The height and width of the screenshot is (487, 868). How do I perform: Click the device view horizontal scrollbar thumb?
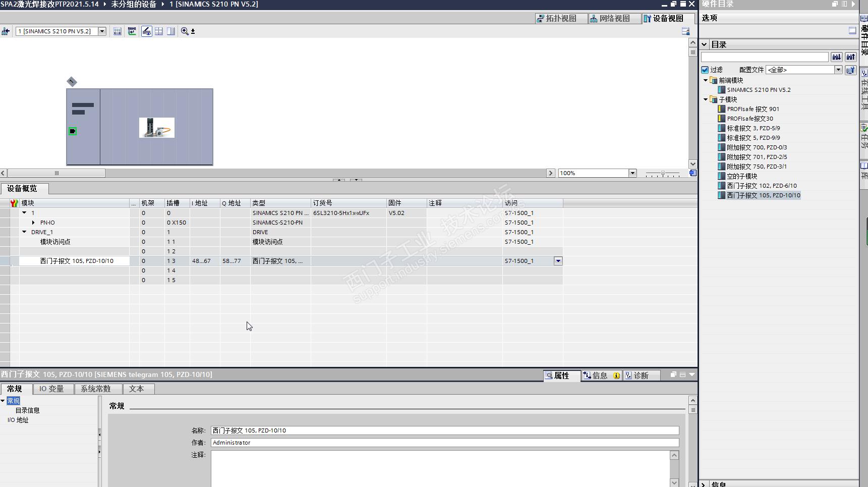coord(56,173)
